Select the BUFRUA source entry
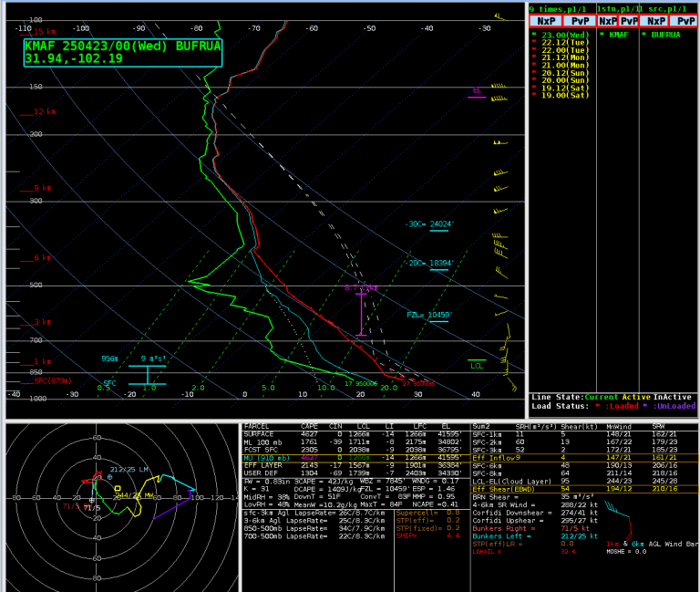Image resolution: width=700 pixels, height=592 pixels. 662,35
